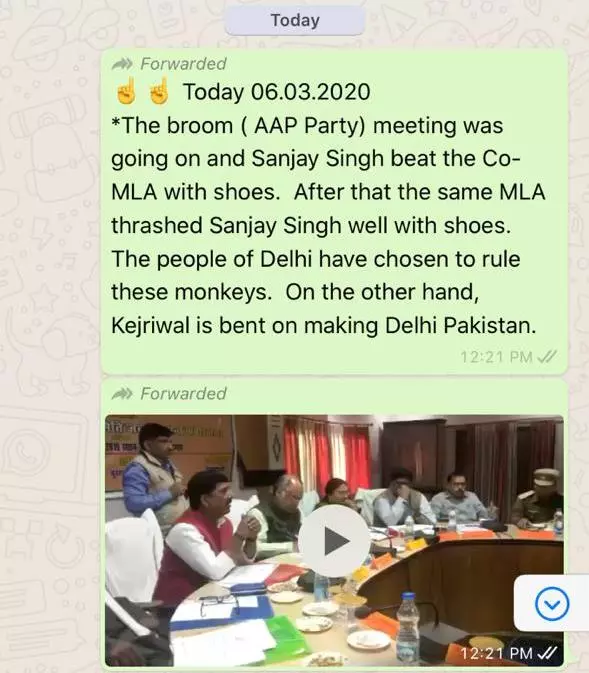This screenshot has height=673, width=589.
Task: Tap the scroll-to-bottom chevron button
Action: 552,603
